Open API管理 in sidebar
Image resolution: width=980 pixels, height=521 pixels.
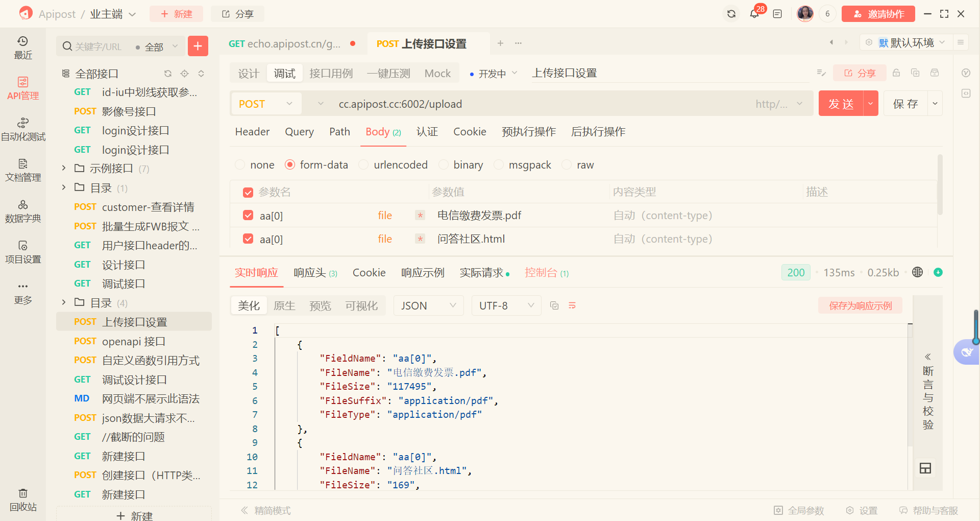click(23, 88)
